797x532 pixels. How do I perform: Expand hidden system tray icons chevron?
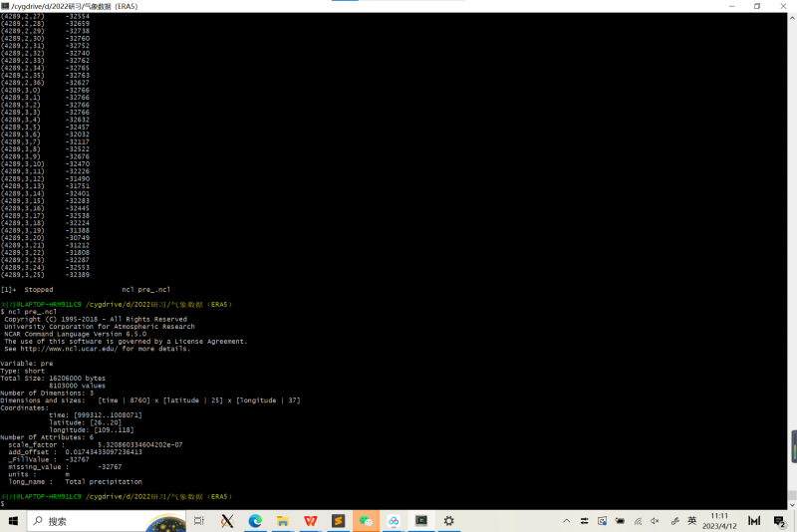coord(566,520)
